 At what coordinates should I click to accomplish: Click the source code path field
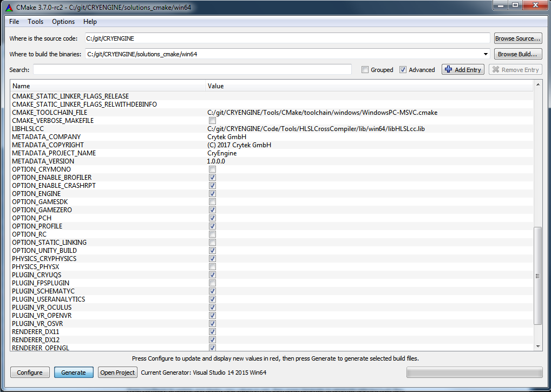click(287, 38)
